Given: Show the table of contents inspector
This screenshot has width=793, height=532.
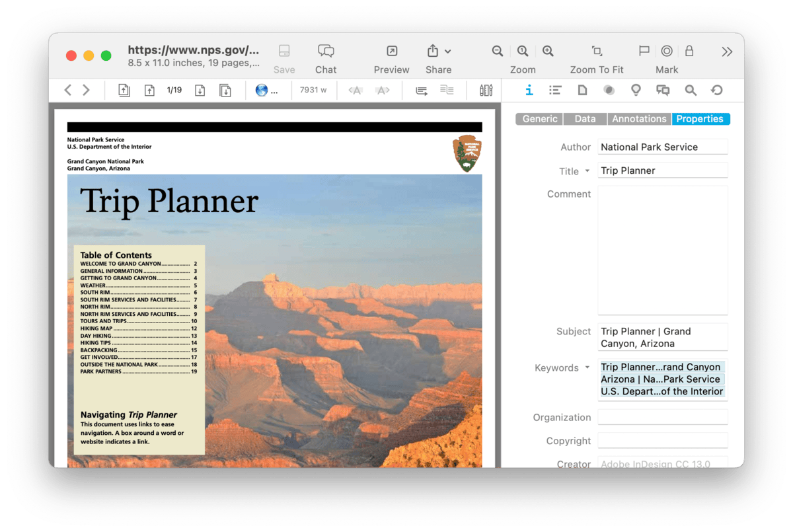Looking at the screenshot, I should (x=555, y=91).
